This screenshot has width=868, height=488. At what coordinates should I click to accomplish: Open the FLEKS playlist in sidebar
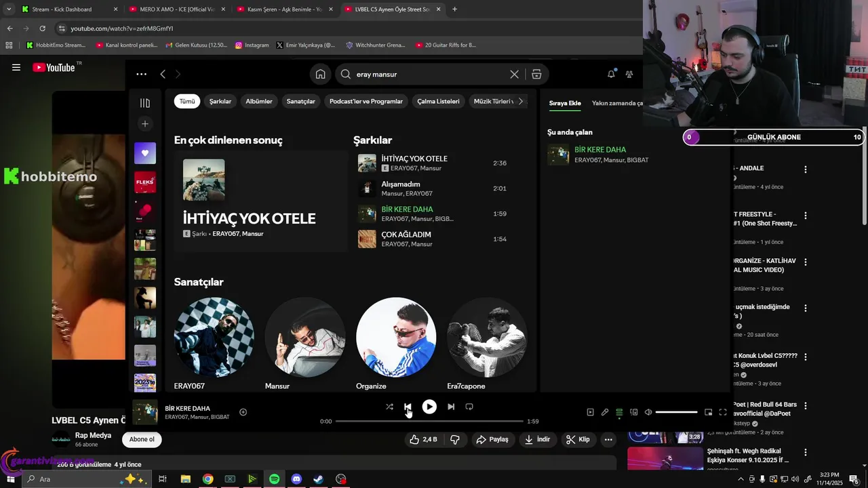[x=145, y=182]
